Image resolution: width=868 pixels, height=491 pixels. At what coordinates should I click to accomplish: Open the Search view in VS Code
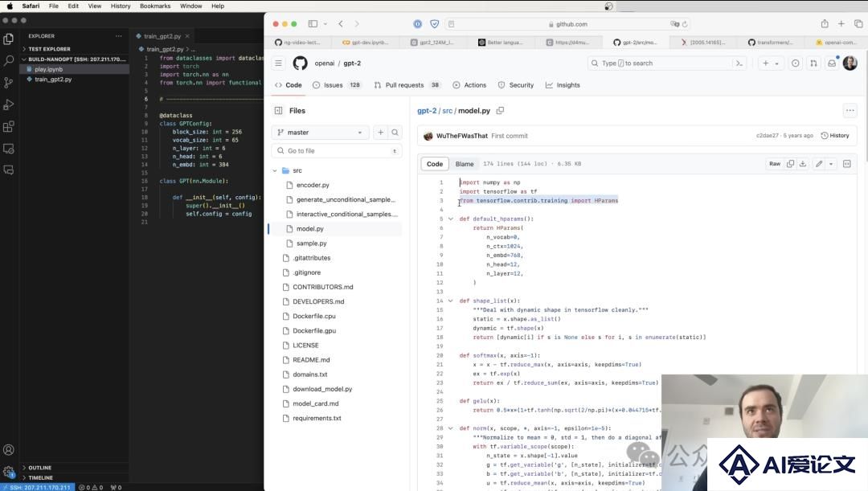(x=8, y=60)
